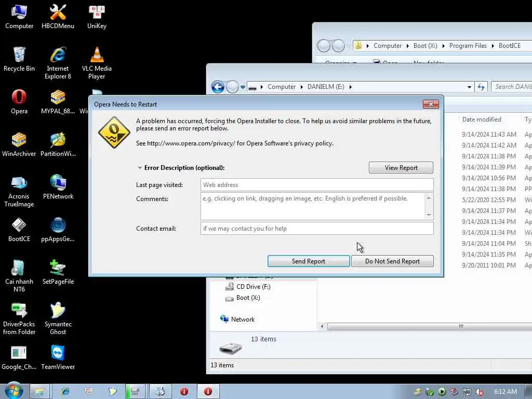This screenshot has width=532, height=399.
Task: Expand the arrow after DANIELM (E:) breadcrumb
Action: 351,87
